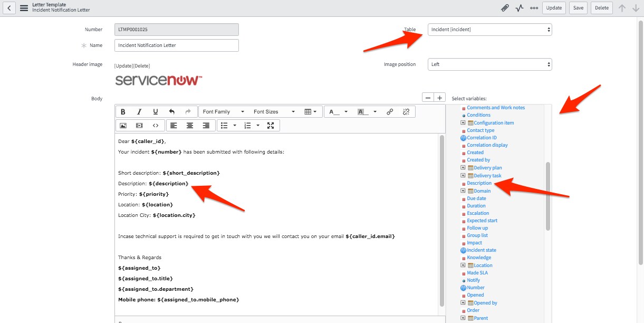Image resolution: width=644 pixels, height=323 pixels.
Task: Open the Font Sizes dropdown
Action: click(274, 112)
